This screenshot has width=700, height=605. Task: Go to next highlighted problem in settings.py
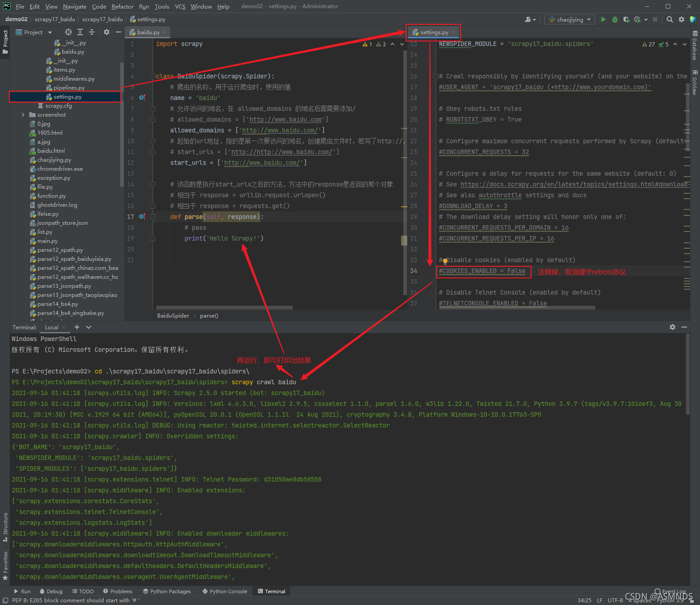click(685, 44)
